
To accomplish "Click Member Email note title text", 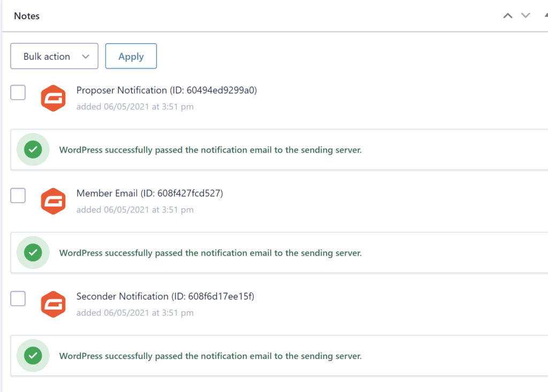I will pyautogui.click(x=150, y=193).
